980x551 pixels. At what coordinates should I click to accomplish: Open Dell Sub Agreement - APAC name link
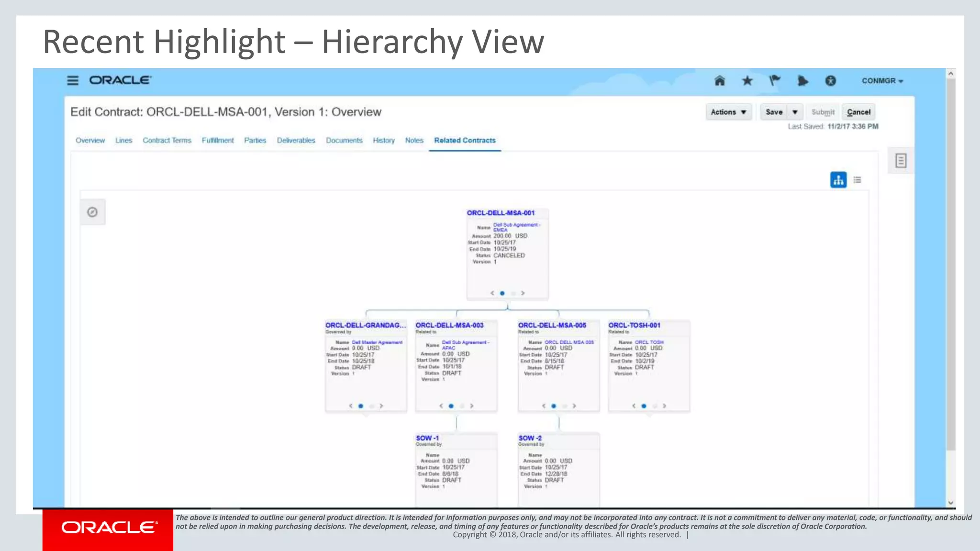[466, 345]
